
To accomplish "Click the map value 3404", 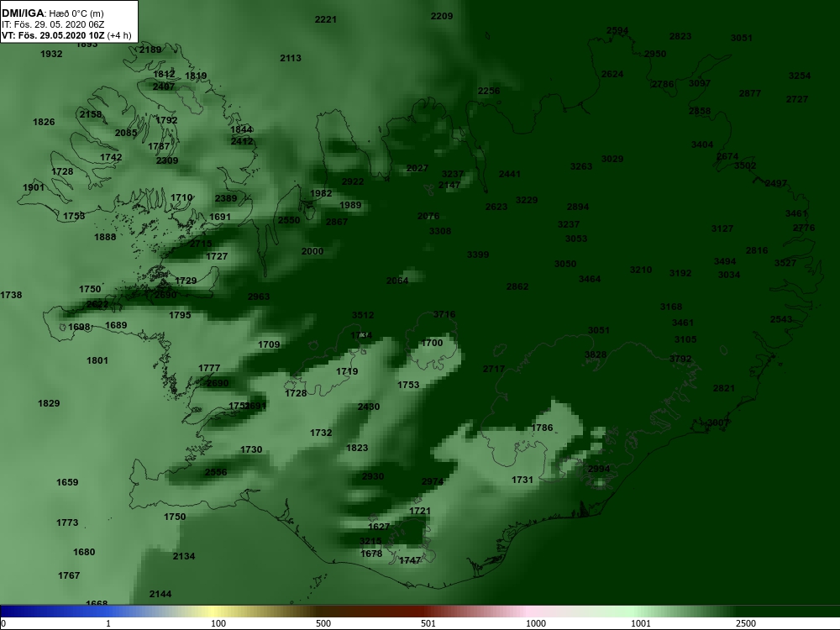I will 702,144.
